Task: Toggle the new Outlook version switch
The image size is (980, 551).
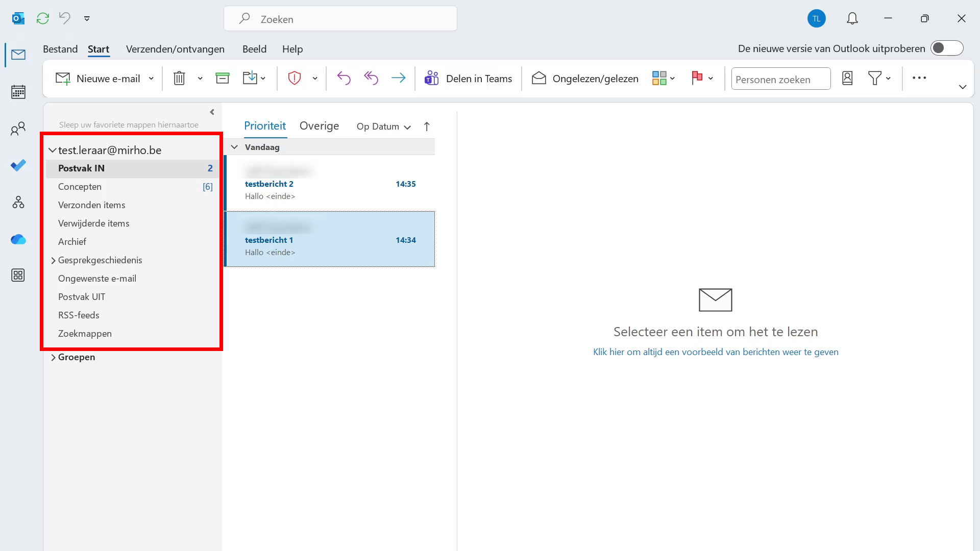Action: [x=946, y=48]
